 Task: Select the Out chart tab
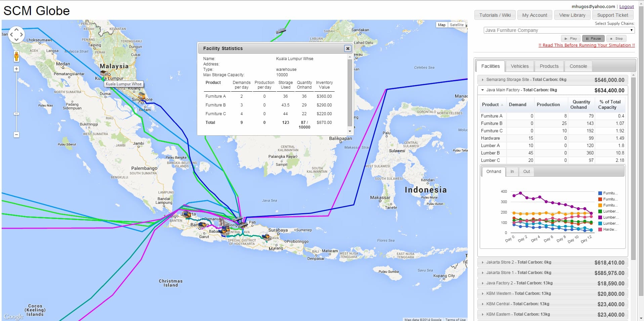[526, 172]
